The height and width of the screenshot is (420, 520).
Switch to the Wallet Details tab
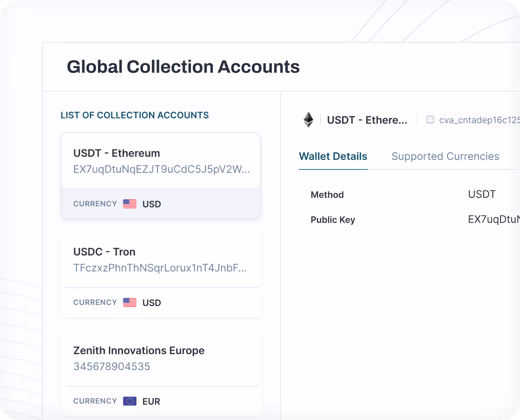coord(333,156)
